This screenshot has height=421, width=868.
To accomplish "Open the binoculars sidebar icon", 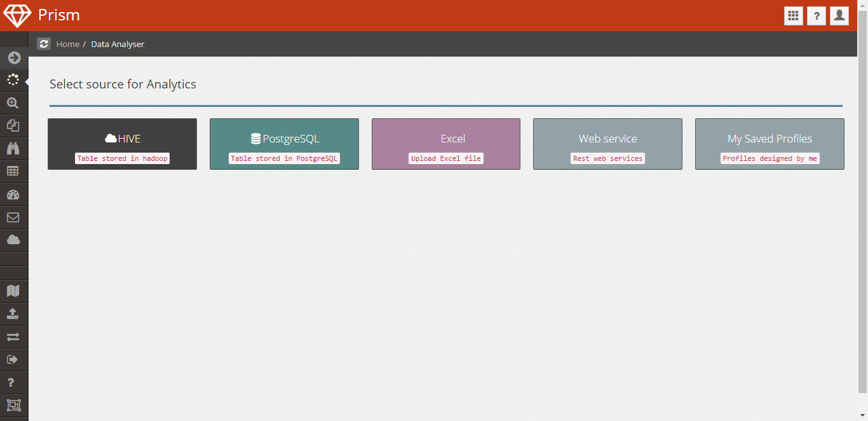I will coord(14,149).
